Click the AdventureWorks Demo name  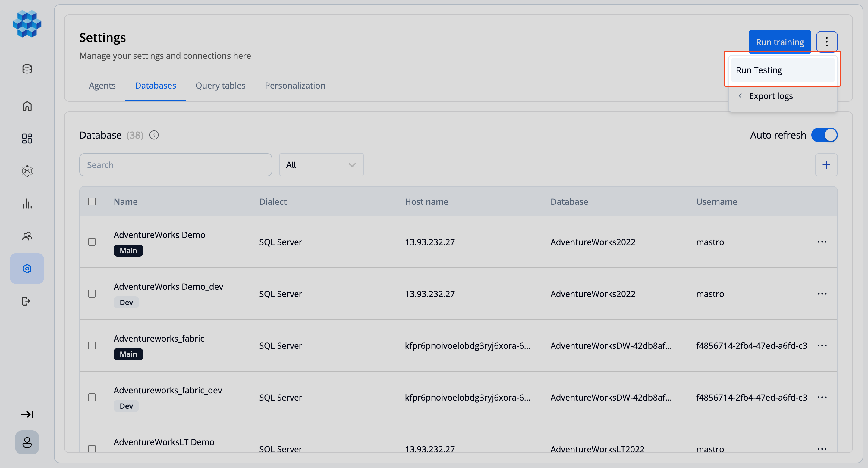click(159, 235)
